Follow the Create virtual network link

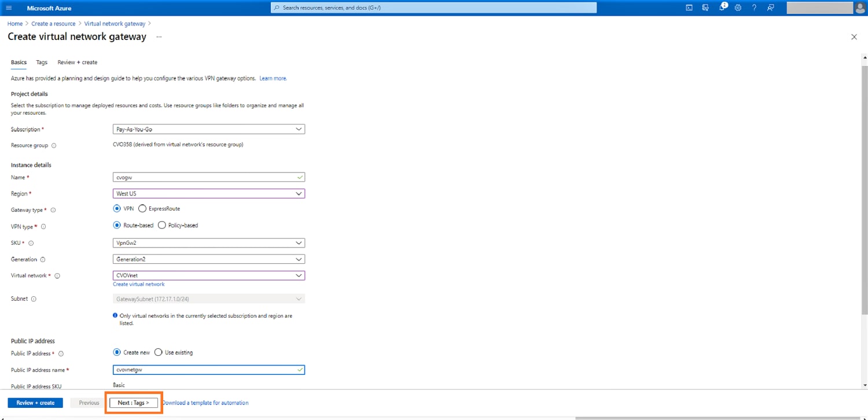click(x=138, y=284)
